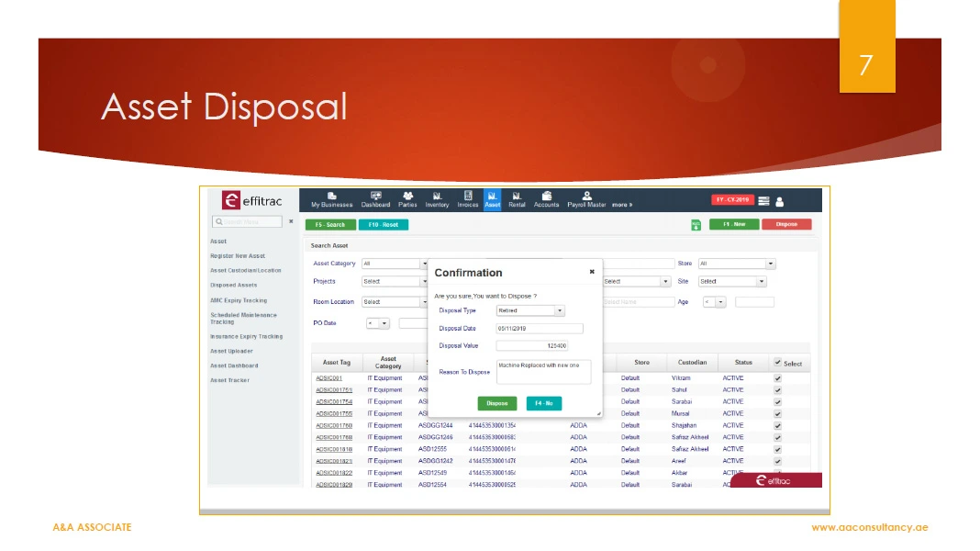Toggle the Select all checkbox in header

(778, 362)
